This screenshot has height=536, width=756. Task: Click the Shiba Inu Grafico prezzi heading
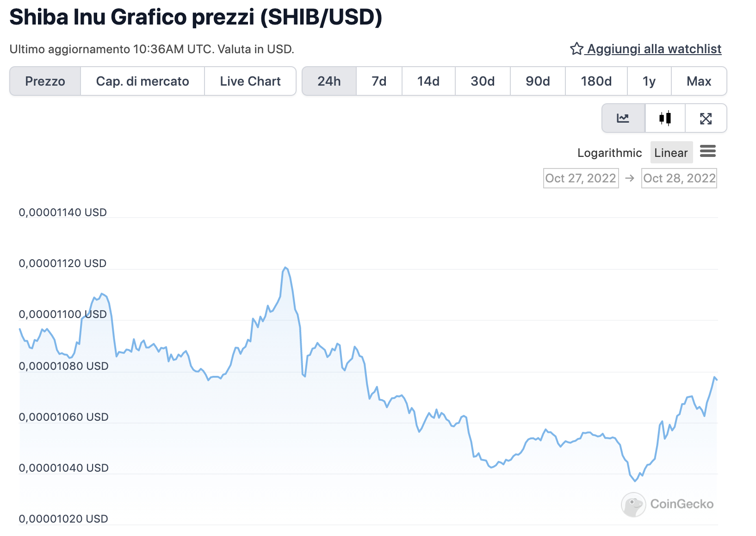coord(196,17)
